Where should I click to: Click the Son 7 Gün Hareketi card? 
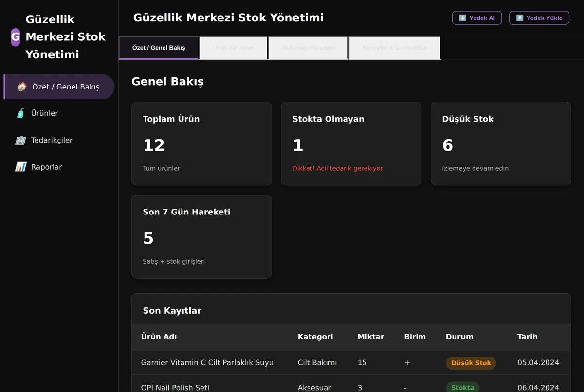click(x=201, y=237)
